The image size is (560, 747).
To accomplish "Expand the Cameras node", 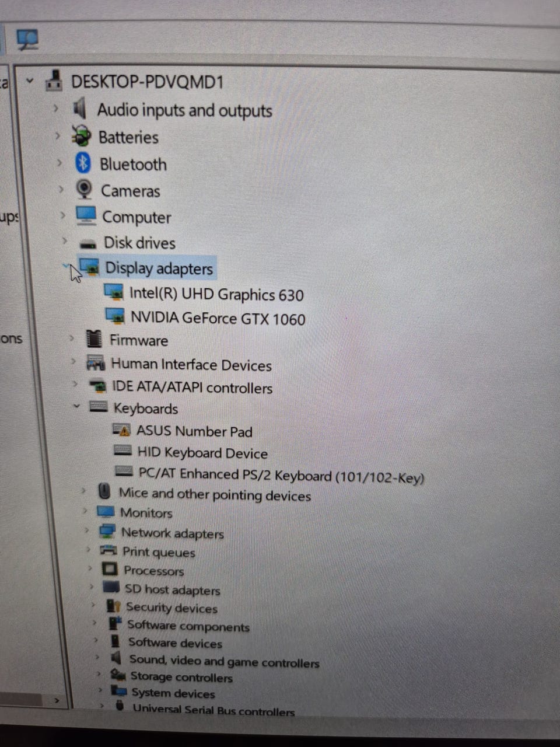I will click(61, 189).
